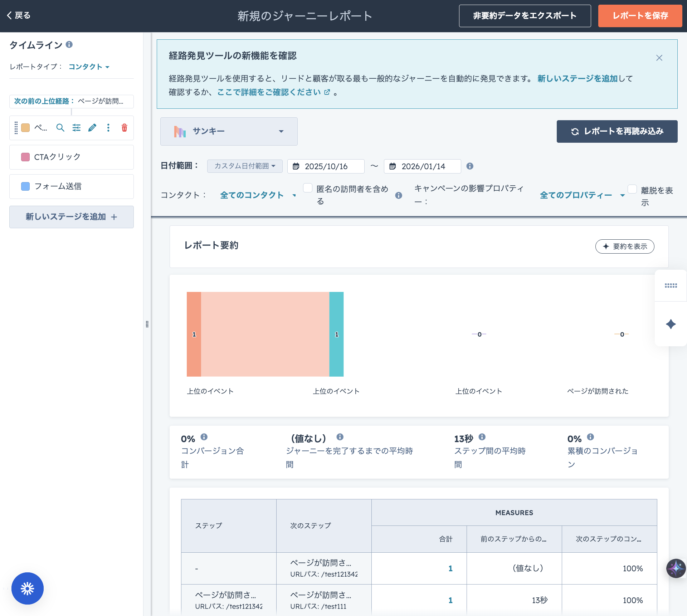Click the pencil edit icon on the stage
Screen dimensions: 687x616
point(92,128)
